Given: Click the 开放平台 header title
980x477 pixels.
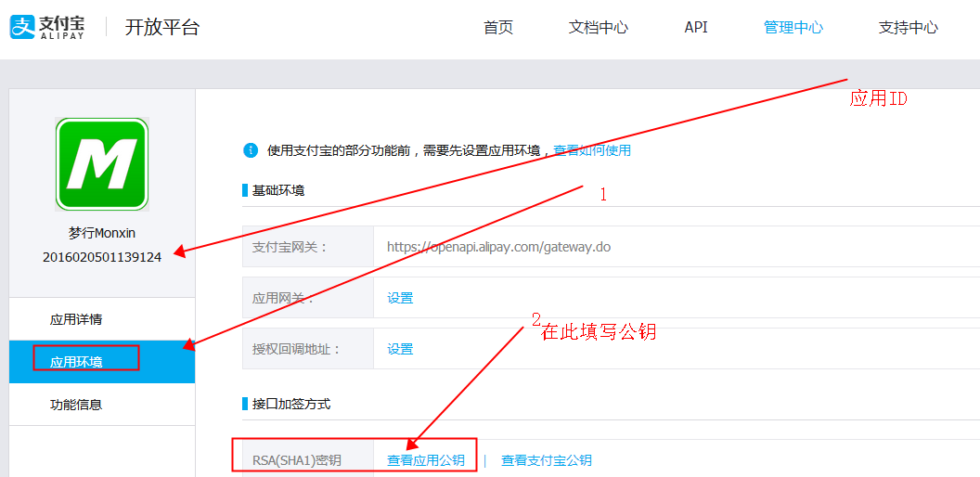Looking at the screenshot, I should [161, 28].
